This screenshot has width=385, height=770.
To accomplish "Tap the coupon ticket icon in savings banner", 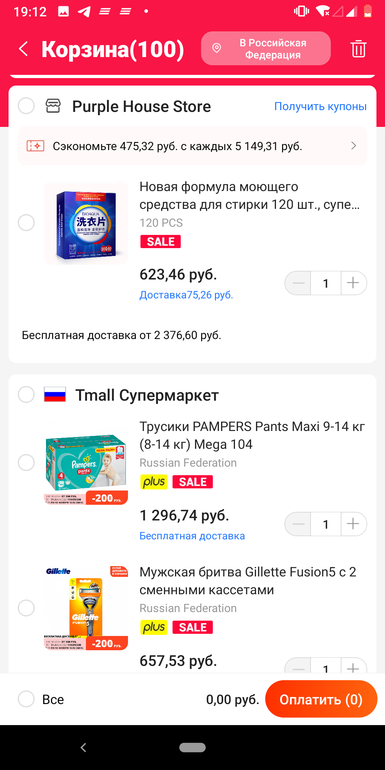I will 35,146.
